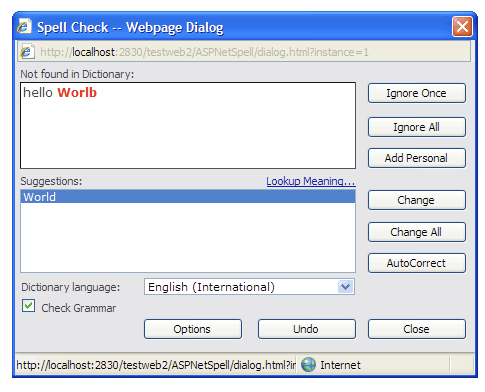Click the Change button
This screenshot has height=392, width=485.
pos(416,200)
